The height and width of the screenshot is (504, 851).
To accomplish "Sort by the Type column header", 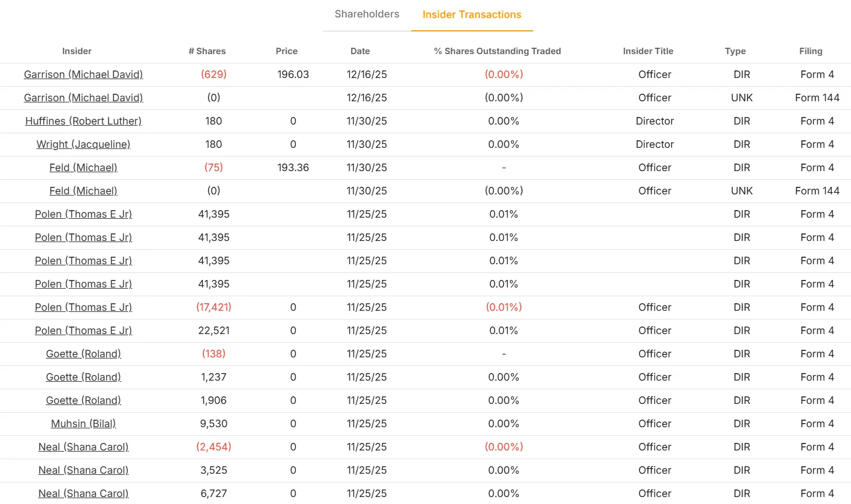I will [x=735, y=51].
